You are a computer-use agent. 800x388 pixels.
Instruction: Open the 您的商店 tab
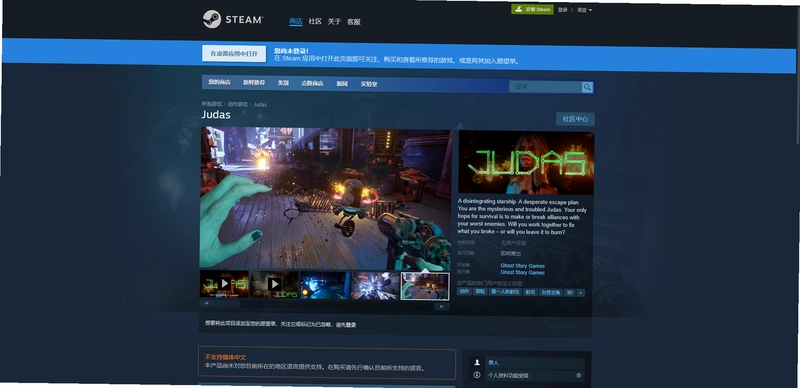(x=219, y=82)
